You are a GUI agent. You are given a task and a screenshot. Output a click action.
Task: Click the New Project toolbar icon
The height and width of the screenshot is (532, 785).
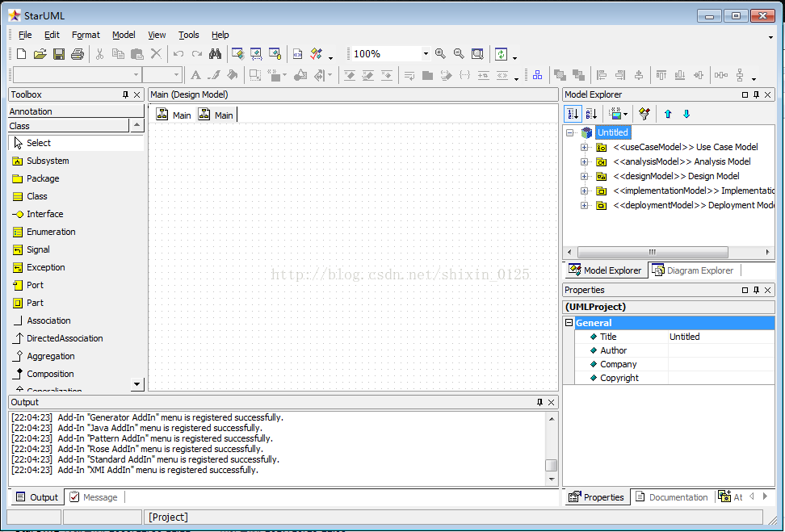21,54
